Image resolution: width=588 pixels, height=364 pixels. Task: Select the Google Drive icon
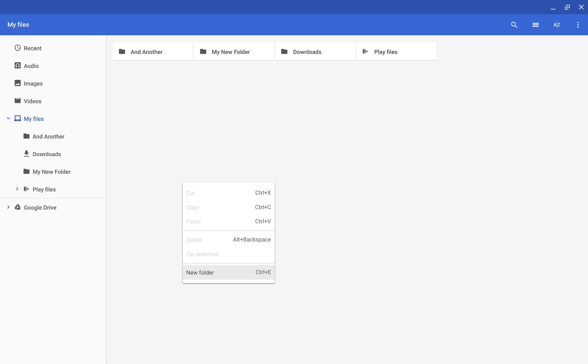[x=17, y=207]
